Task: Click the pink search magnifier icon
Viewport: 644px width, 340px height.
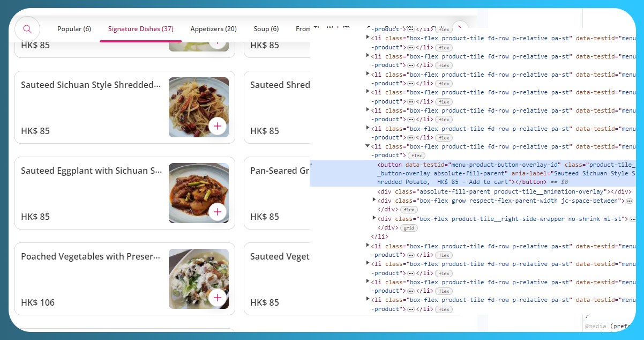Action: (x=27, y=29)
